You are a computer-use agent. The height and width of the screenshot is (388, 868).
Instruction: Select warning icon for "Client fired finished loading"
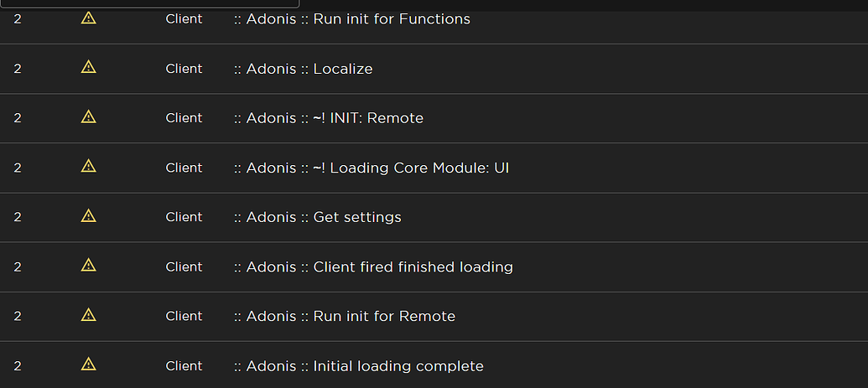click(x=88, y=266)
